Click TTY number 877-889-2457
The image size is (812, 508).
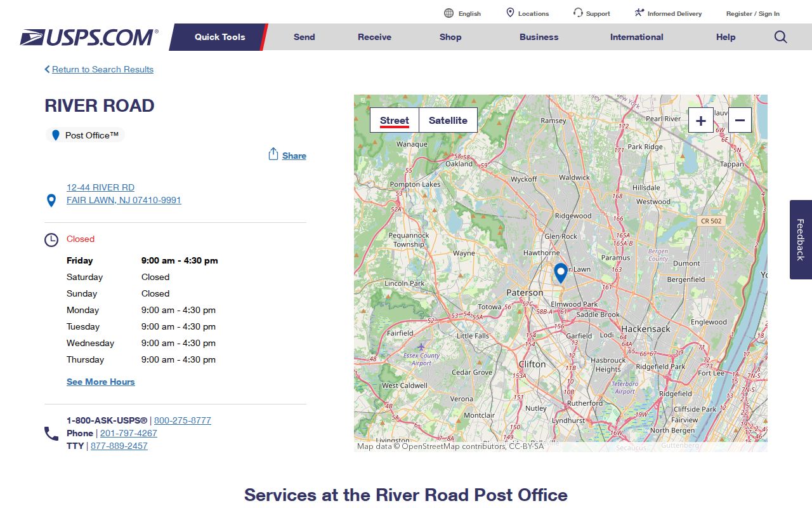[119, 446]
